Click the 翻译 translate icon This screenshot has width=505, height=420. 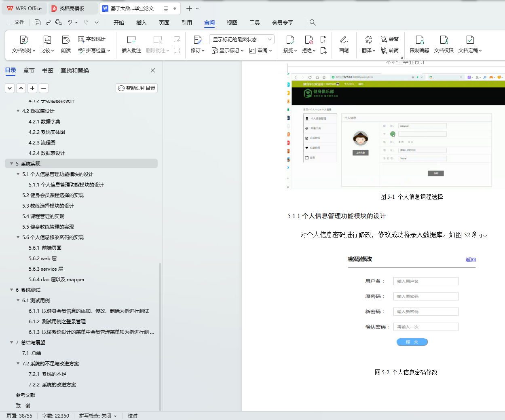pos(368,40)
